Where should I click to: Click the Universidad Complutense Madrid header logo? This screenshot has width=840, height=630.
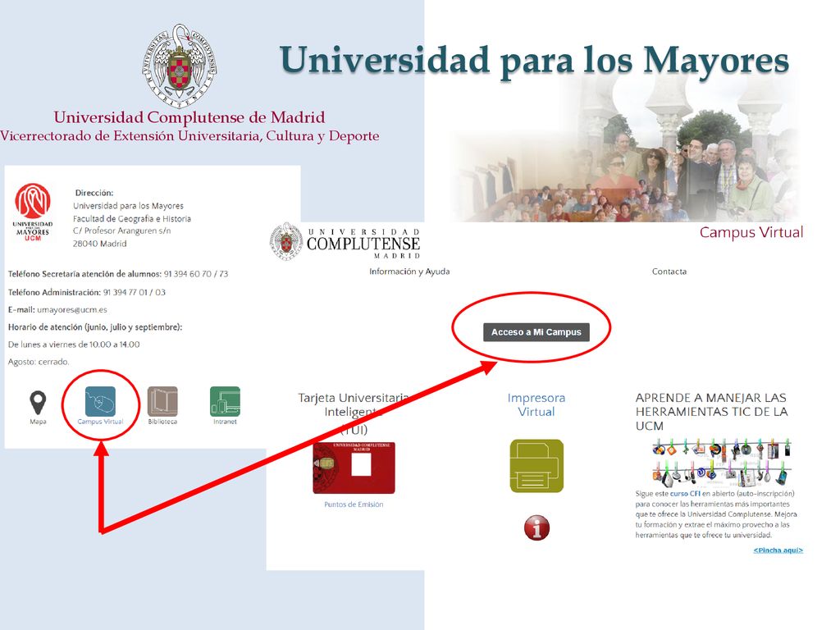pyautogui.click(x=345, y=242)
